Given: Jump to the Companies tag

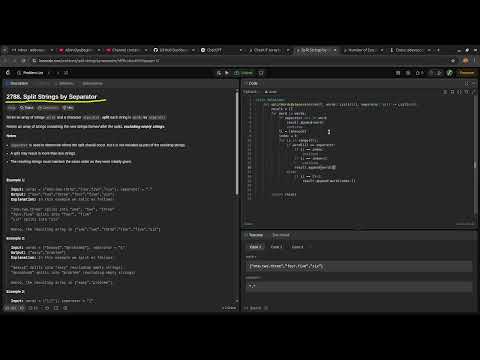Looking at the screenshot, I should [48, 108].
